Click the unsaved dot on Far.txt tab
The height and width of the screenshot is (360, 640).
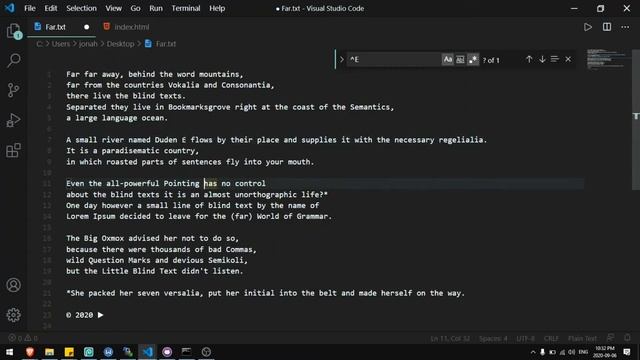87,27
